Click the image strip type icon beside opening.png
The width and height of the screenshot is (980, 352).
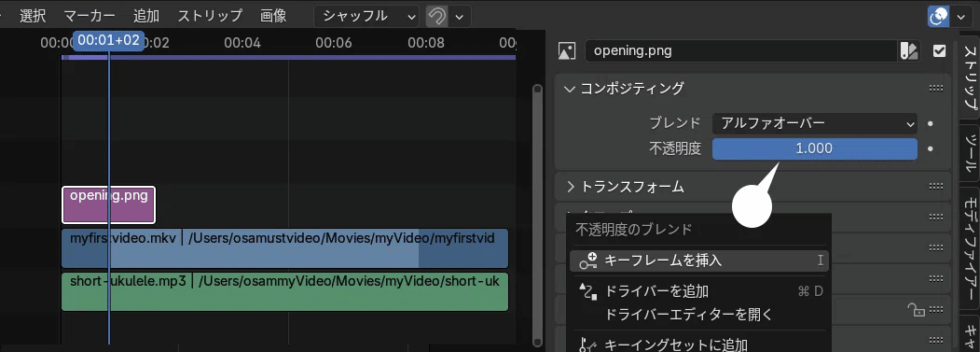click(567, 50)
